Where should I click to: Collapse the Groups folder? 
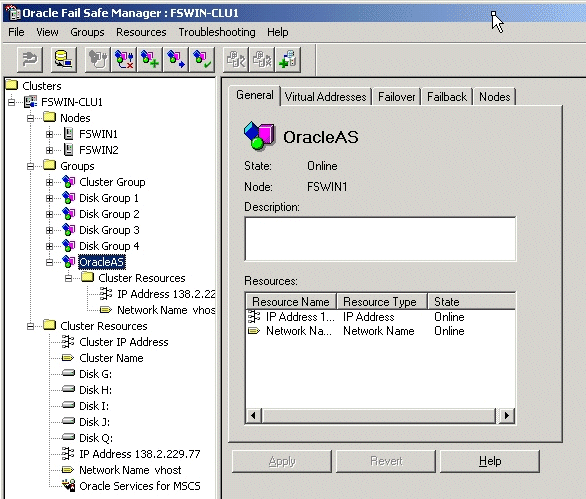(31, 166)
